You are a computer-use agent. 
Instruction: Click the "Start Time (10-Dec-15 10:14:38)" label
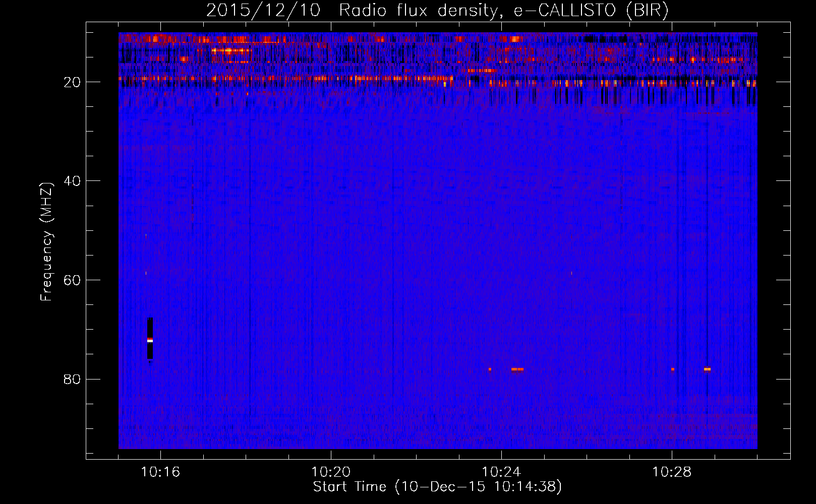click(437, 487)
